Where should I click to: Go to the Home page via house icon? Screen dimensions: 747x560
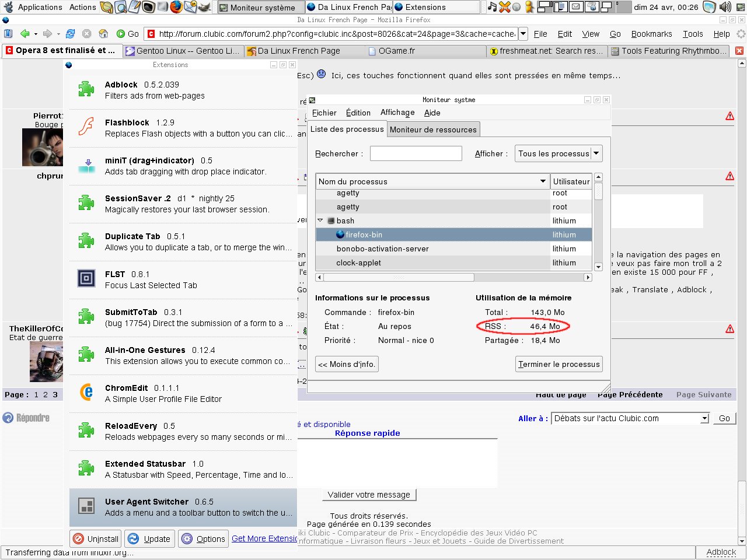click(103, 34)
